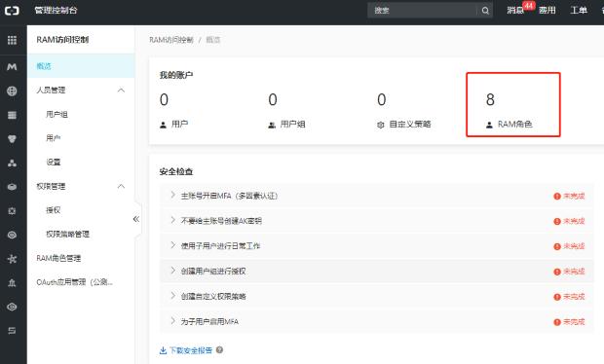Collapse the sidebar with double-arrow handle
The image size is (604, 364).
[x=136, y=219]
